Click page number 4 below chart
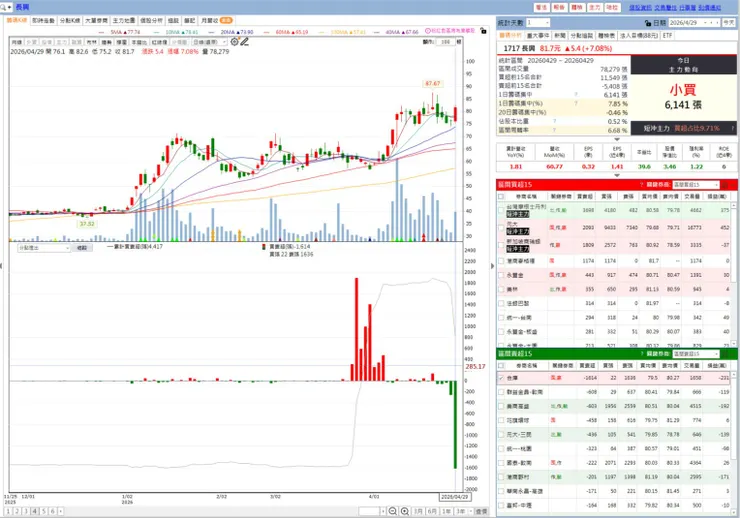This screenshot has width=740, height=518. point(35,511)
